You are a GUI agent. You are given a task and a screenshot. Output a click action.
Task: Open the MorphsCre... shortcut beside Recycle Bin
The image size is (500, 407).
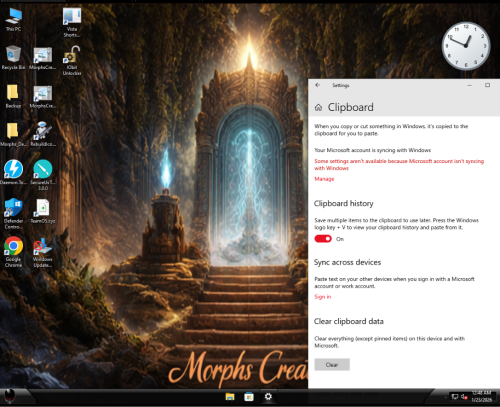pos(42,58)
